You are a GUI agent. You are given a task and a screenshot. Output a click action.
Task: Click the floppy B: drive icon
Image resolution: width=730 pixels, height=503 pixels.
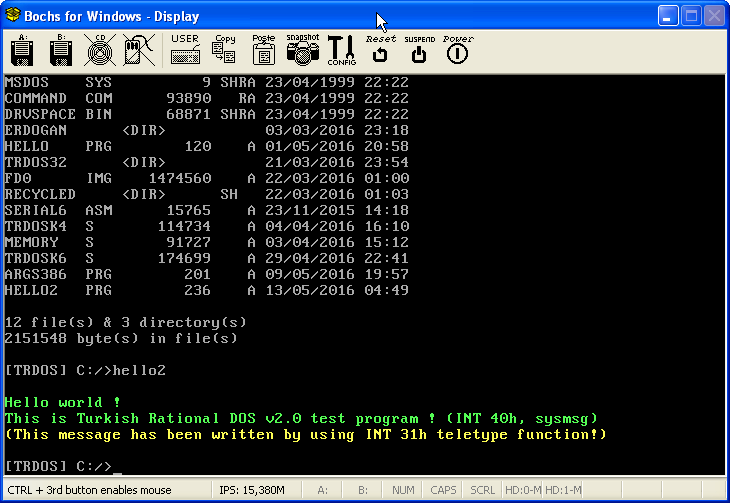click(x=61, y=50)
